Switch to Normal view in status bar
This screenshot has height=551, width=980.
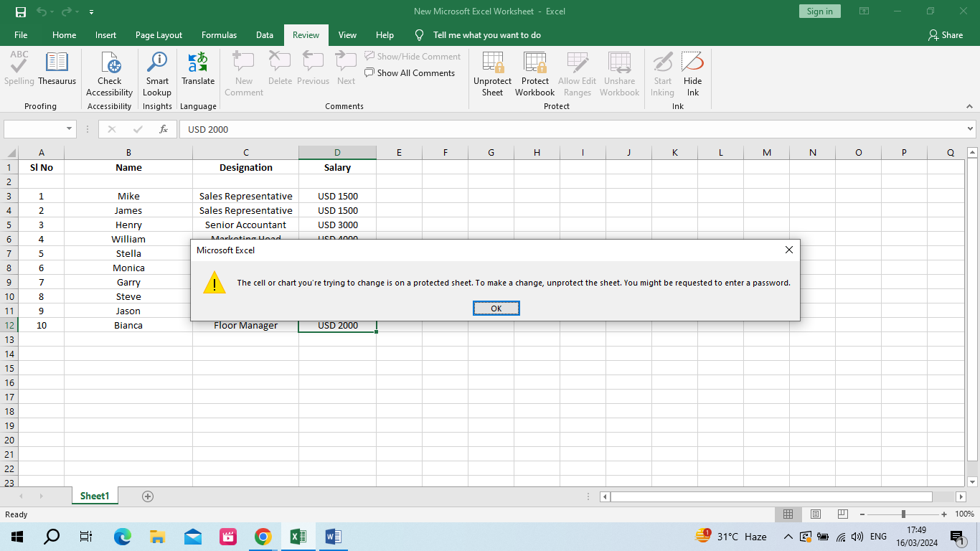point(788,514)
